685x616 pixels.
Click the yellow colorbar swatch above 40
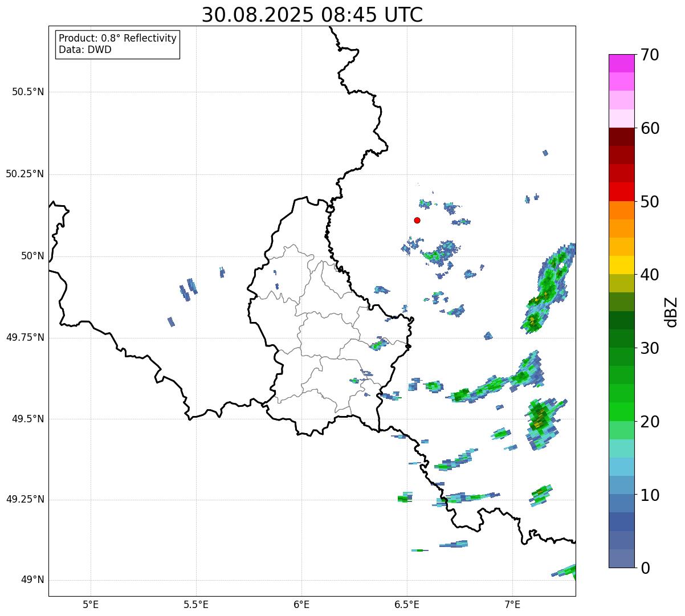621,265
